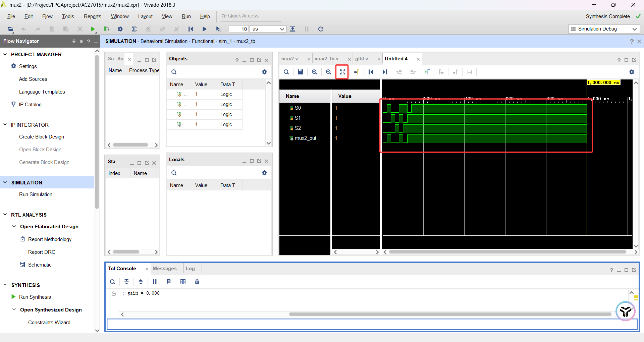
Task: Click the waveform Zoom In icon
Action: 314,72
